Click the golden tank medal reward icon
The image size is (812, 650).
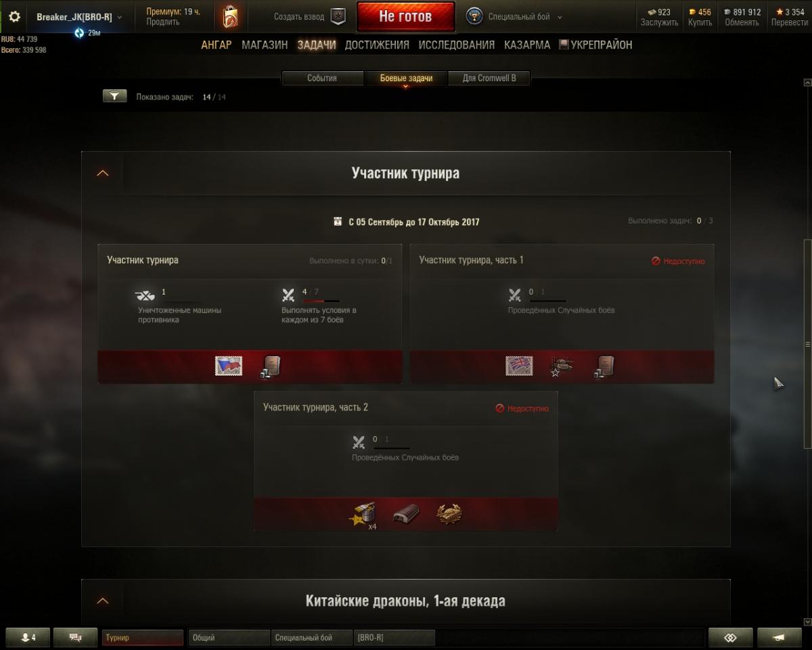point(449,514)
